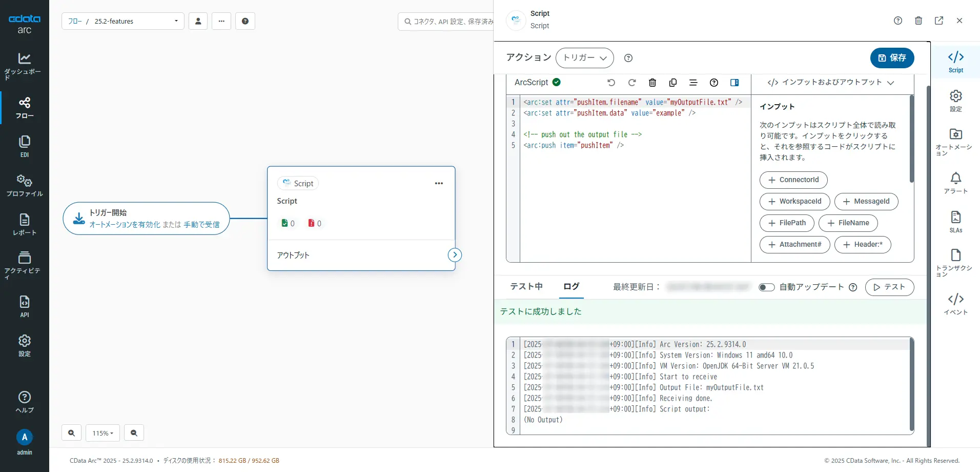Open レポート in the left sidebar
Viewport: 980px width, 472px height.
click(24, 224)
